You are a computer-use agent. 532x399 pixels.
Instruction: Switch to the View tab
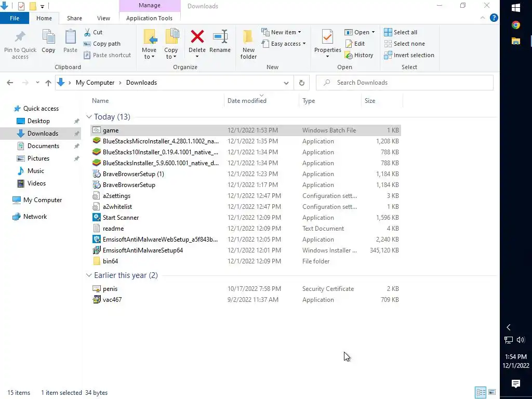point(103,18)
